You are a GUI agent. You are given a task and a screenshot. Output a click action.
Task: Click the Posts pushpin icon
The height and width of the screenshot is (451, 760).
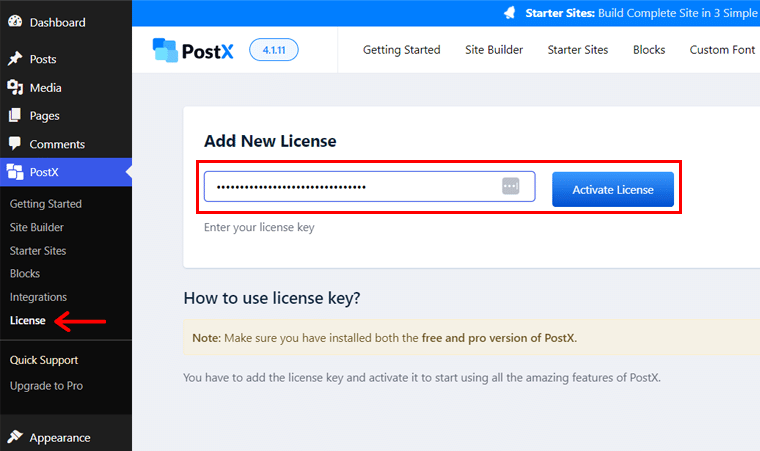(15, 58)
